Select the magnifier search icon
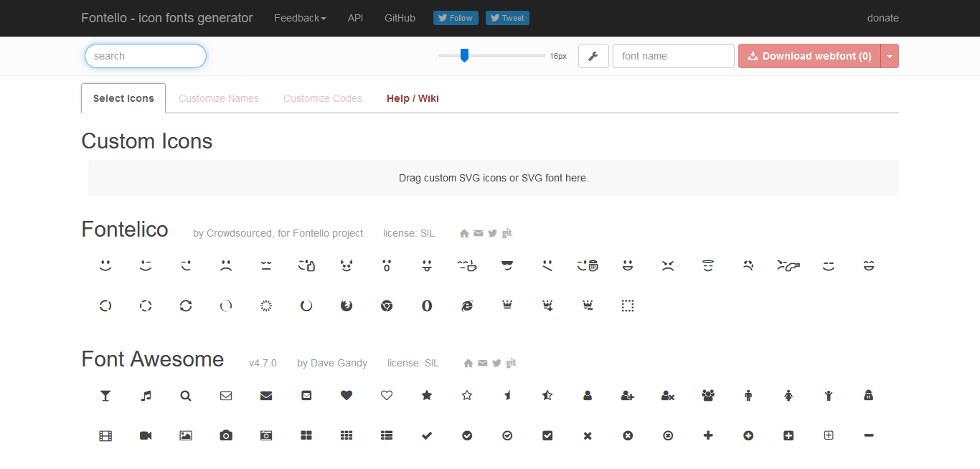Viewport: 980px width, 469px height. tap(186, 395)
